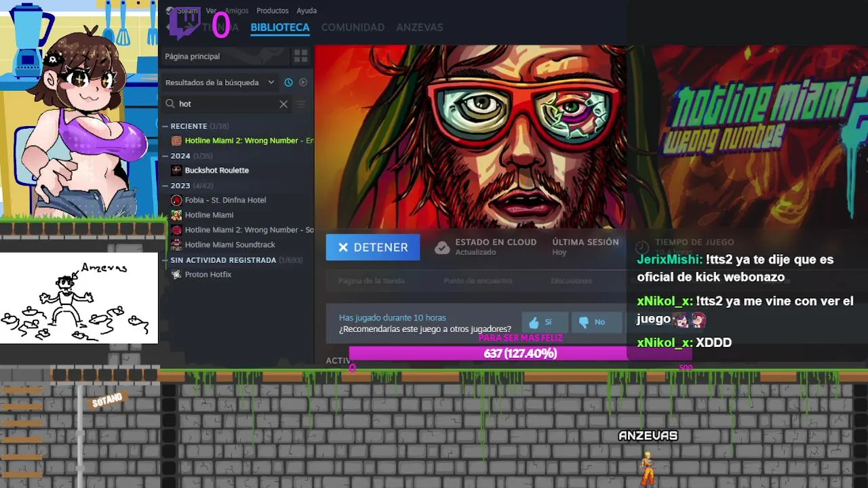Open the Ver menu
The height and width of the screenshot is (488, 868).
pyautogui.click(x=211, y=11)
